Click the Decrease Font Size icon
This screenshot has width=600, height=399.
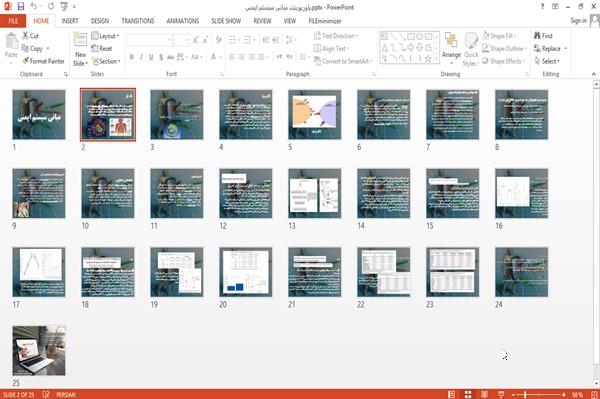pyautogui.click(x=205, y=39)
